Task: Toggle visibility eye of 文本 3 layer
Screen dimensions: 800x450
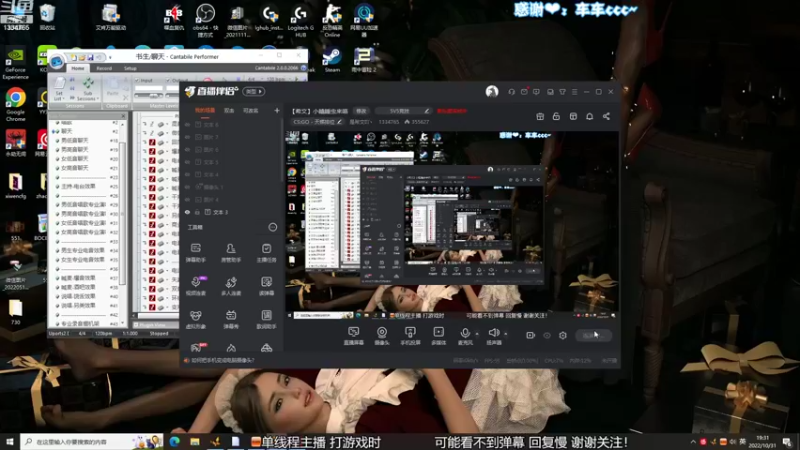Action: 187,212
